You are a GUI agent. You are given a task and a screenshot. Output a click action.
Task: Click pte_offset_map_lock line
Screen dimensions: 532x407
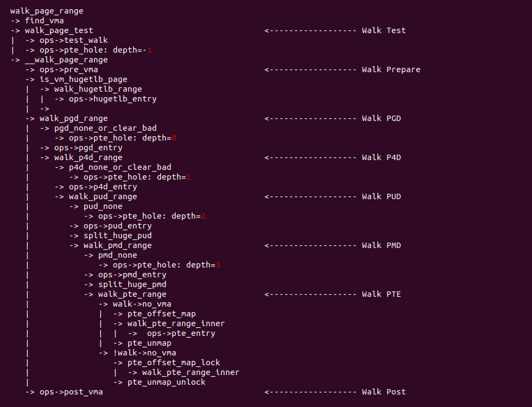[x=174, y=363]
